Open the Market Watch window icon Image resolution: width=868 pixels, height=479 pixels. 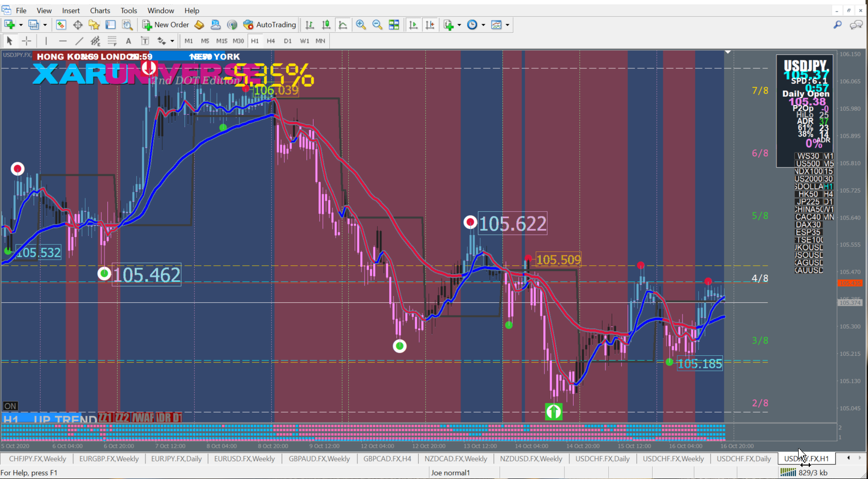61,25
